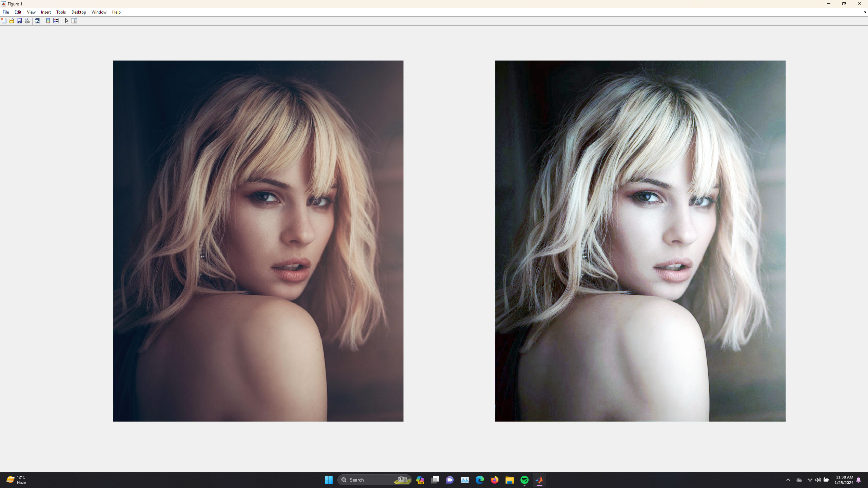Insert a colorbar using the Colorbar icon

pos(48,21)
